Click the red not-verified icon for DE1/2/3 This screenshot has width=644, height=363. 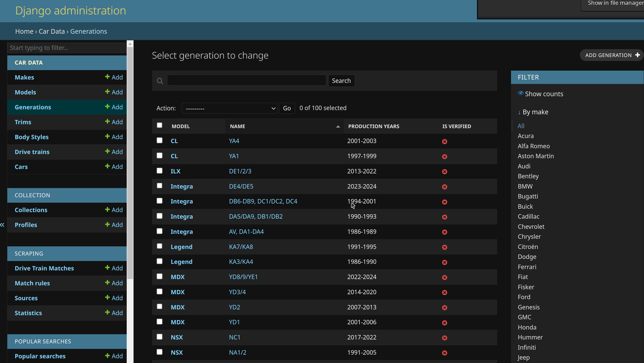click(445, 172)
